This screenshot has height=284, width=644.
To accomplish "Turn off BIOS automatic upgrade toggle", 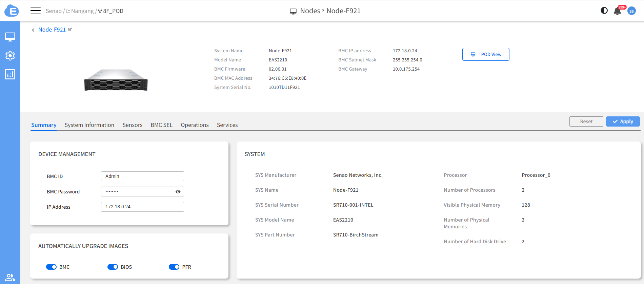I will [x=113, y=267].
